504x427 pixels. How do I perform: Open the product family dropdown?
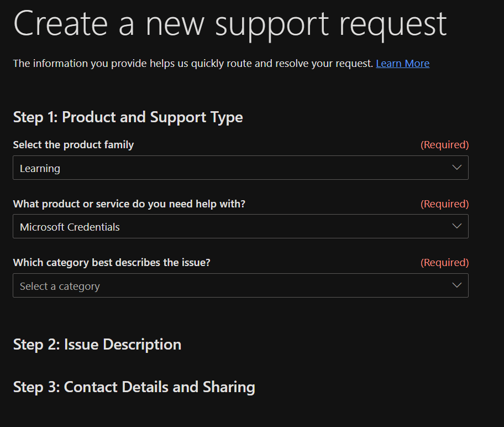click(x=240, y=168)
